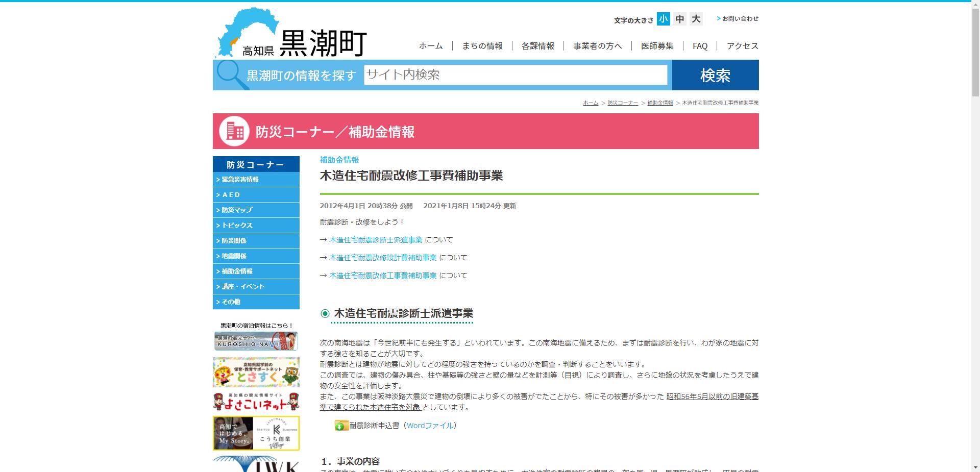Screen dimensions: 980x472
Task: Expand 講座・イベント sidebar entry
Action: pos(240,286)
